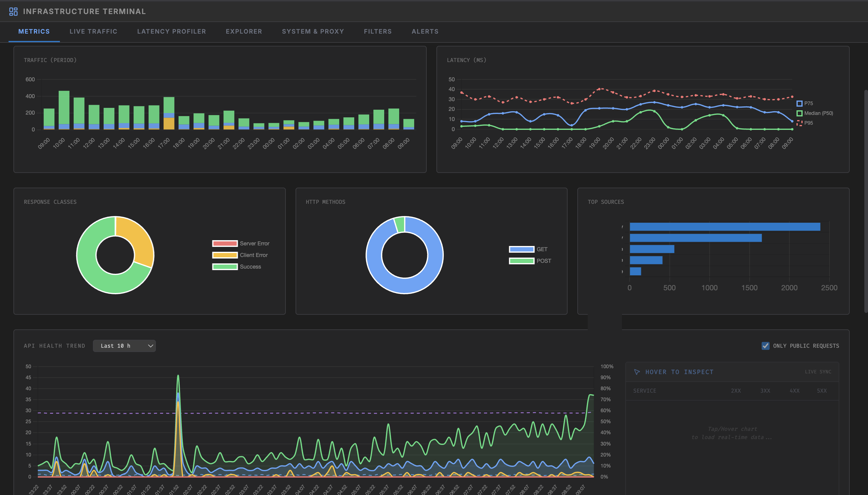Toggle POST method legend entry
This screenshot has width=868, height=495.
click(x=530, y=261)
